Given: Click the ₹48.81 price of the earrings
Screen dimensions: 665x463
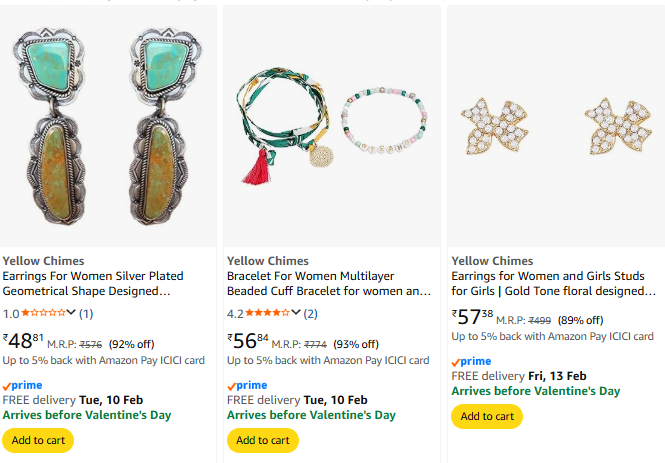Looking at the screenshot, I should [23, 341].
